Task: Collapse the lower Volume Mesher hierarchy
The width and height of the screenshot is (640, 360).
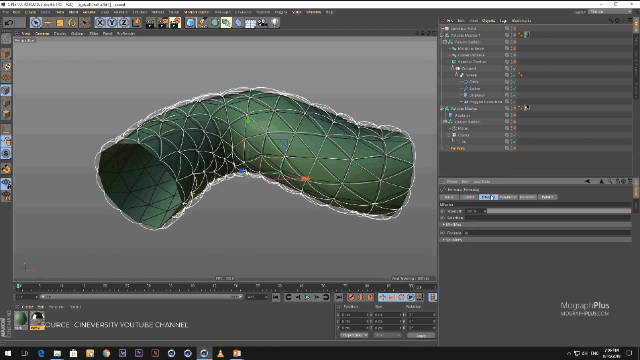Action: pos(442,109)
